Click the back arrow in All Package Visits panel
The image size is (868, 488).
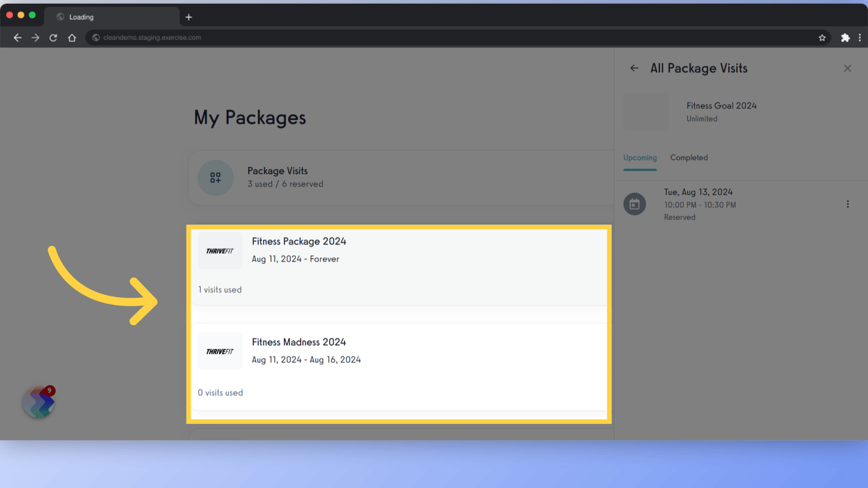coord(634,68)
